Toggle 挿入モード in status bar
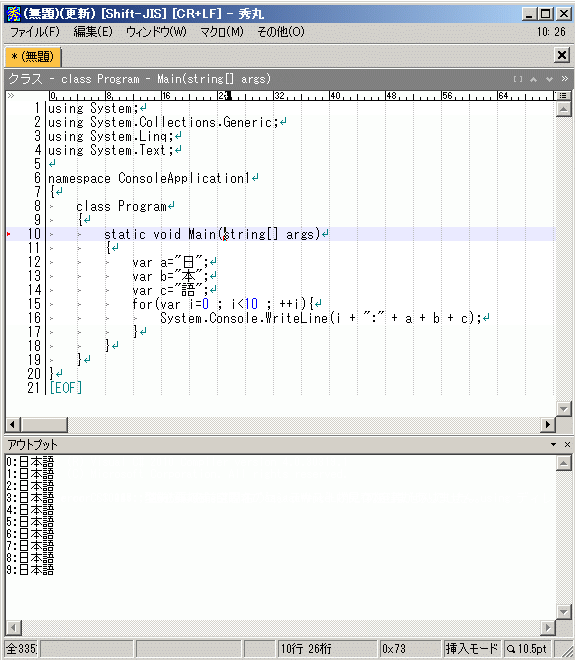This screenshot has height=660, width=575. [471, 649]
